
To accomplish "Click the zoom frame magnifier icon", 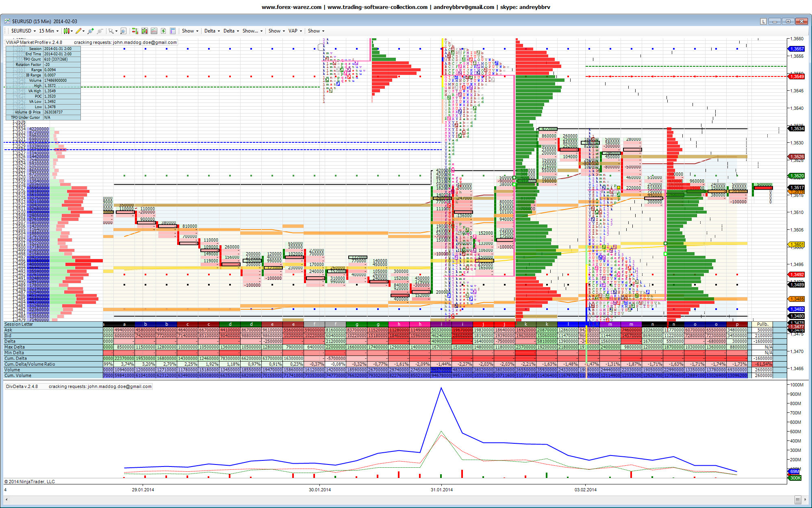I will [x=123, y=31].
